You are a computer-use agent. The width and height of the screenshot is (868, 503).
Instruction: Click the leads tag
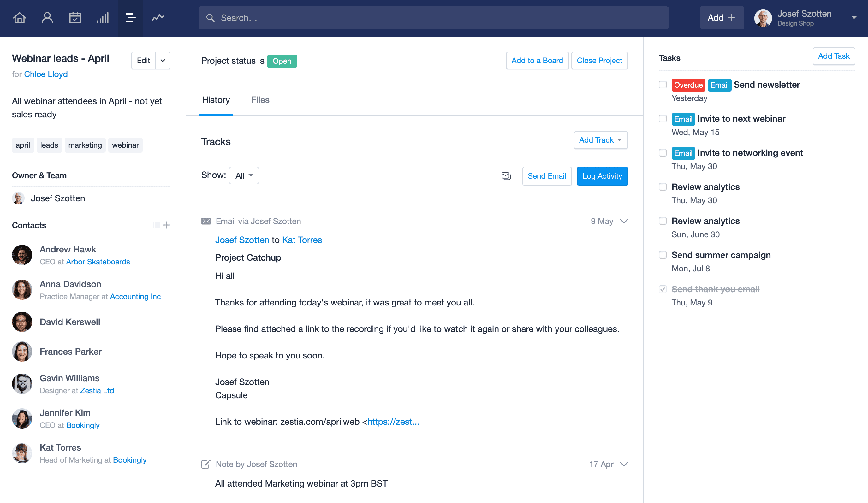point(49,145)
